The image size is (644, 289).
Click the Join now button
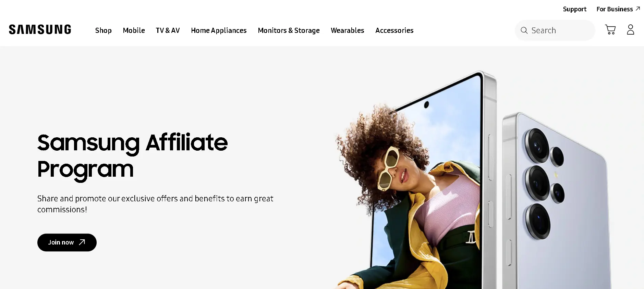coord(67,242)
